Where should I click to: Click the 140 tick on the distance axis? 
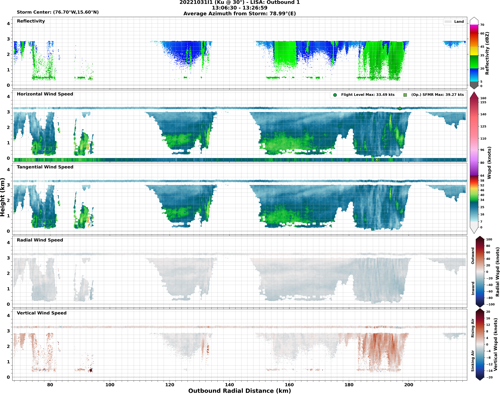click(229, 384)
